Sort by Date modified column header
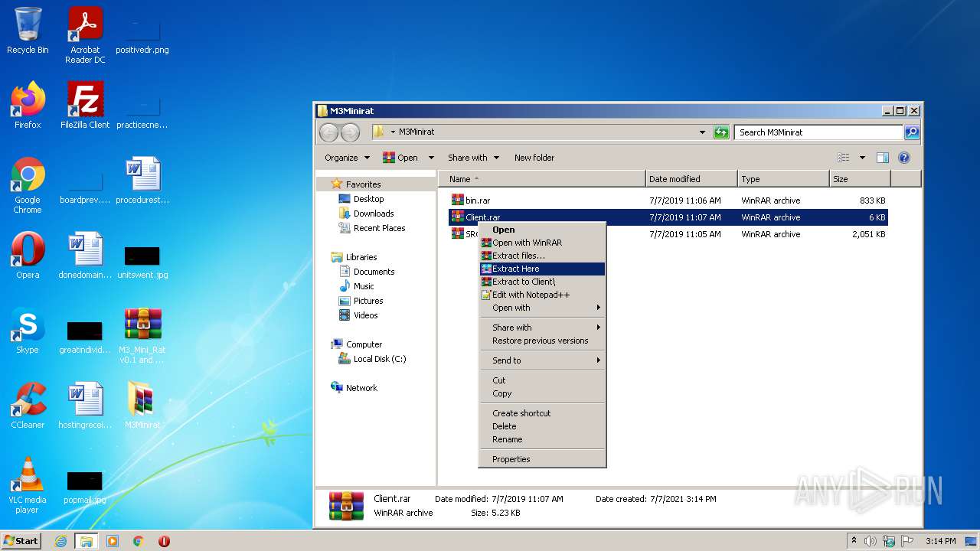 (x=691, y=179)
